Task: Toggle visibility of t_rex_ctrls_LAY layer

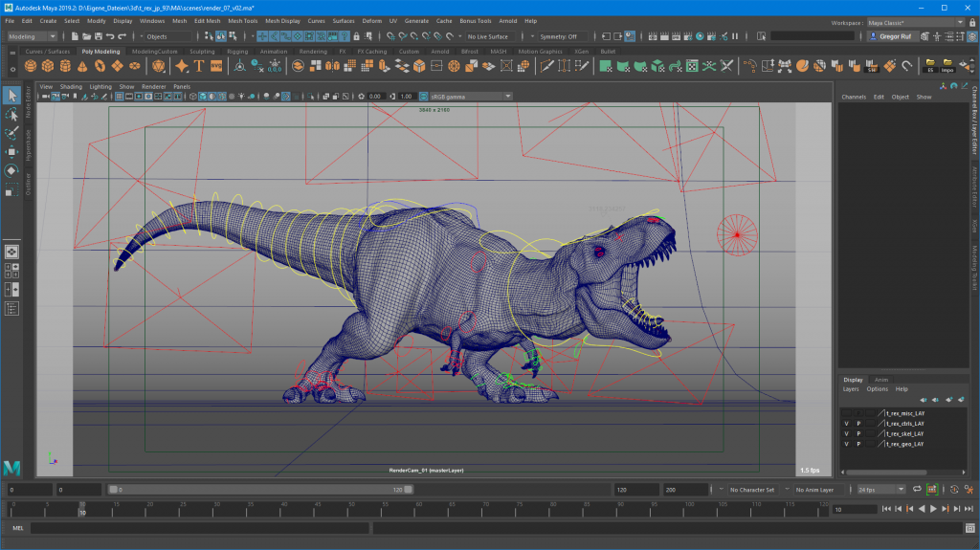Action: pos(846,424)
